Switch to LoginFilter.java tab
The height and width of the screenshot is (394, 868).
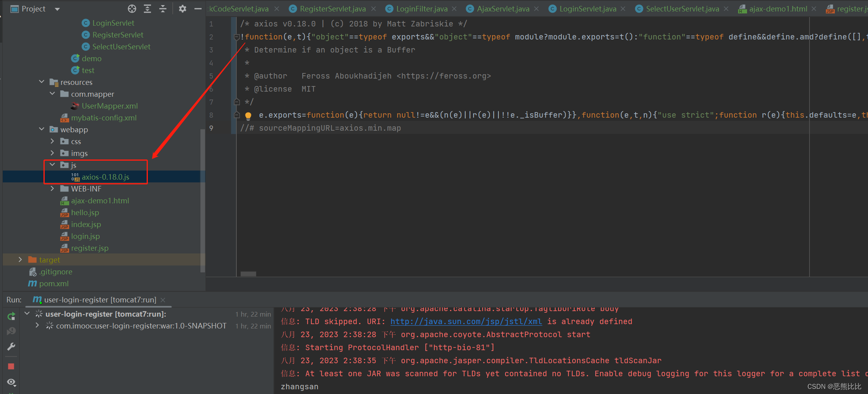coord(422,9)
